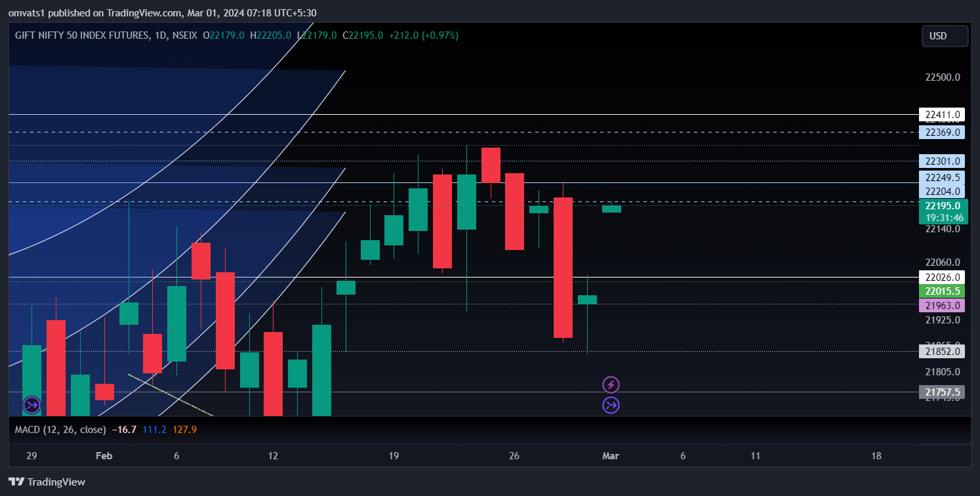Click the low value L22179.0

point(317,35)
